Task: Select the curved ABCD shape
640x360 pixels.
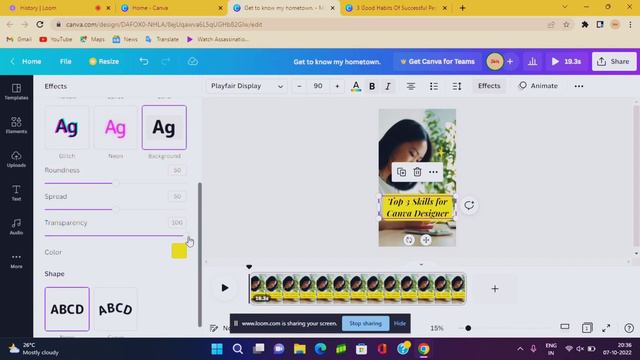Action: (x=116, y=309)
